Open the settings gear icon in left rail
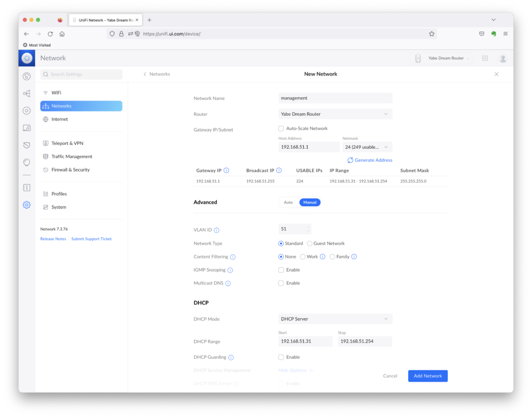The image size is (532, 417). 27,205
